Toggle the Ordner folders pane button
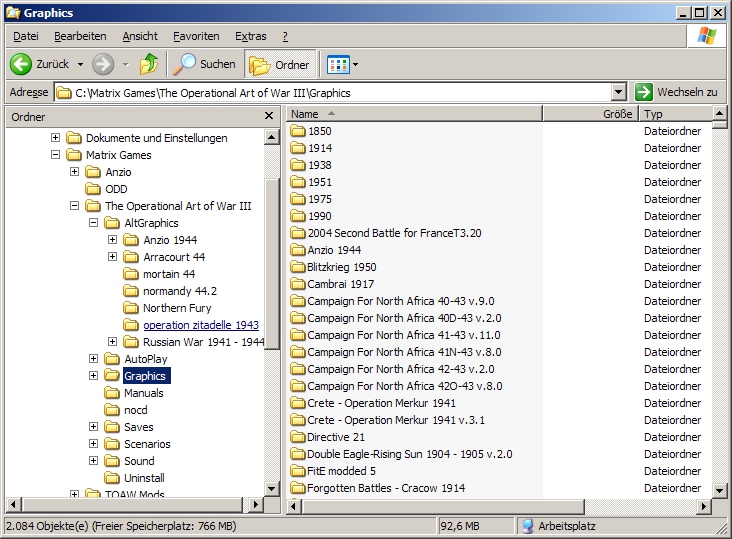Image resolution: width=732 pixels, height=539 pixels. [x=280, y=64]
